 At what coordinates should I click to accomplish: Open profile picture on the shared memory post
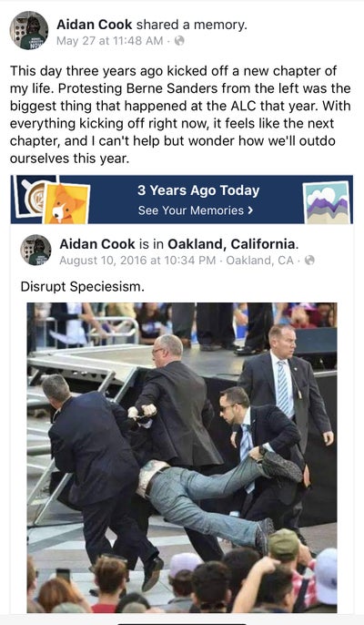click(x=35, y=250)
